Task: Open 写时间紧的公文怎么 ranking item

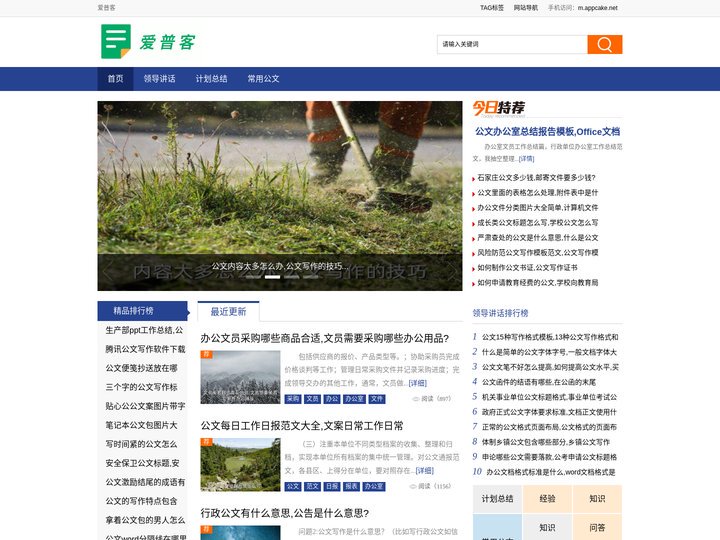Action: tap(141, 444)
